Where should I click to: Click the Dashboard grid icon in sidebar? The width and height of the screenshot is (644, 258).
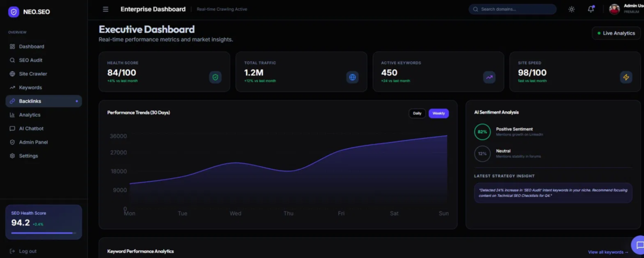pyautogui.click(x=13, y=46)
